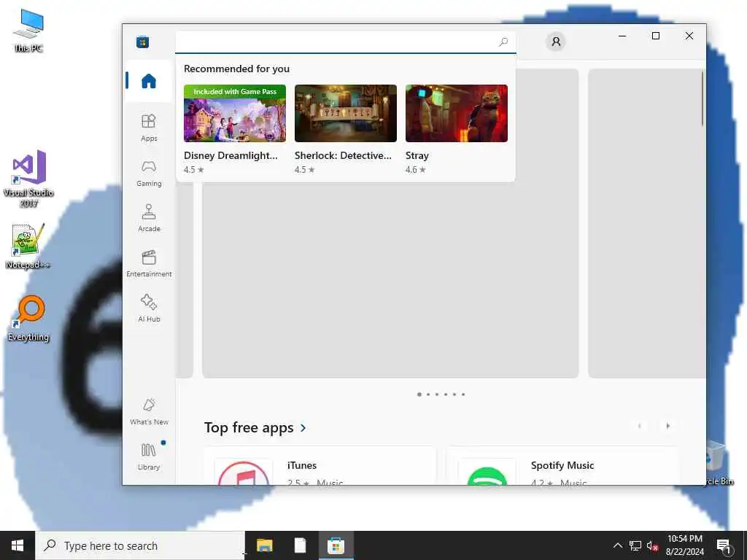
Task: Select the first carousel page dot
Action: pyautogui.click(x=419, y=394)
